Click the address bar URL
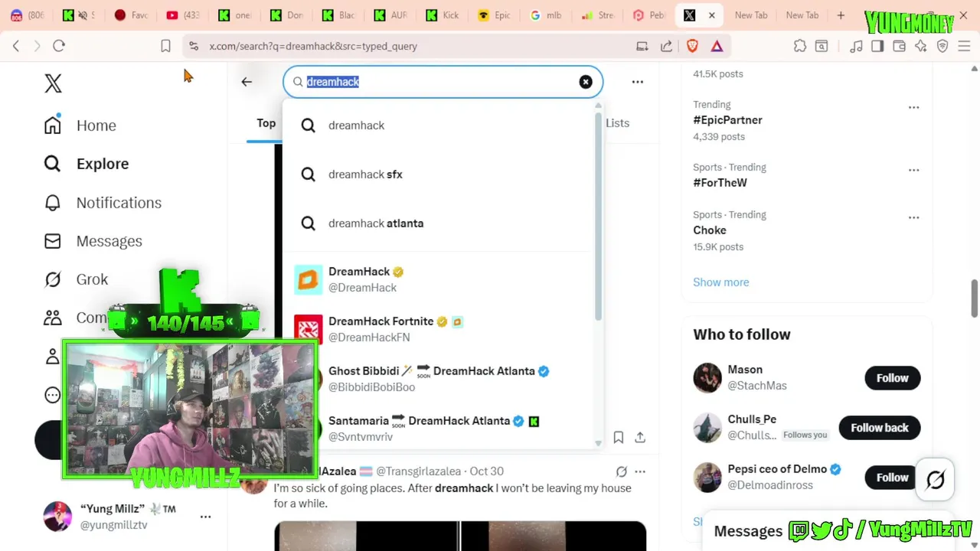 pos(313,47)
